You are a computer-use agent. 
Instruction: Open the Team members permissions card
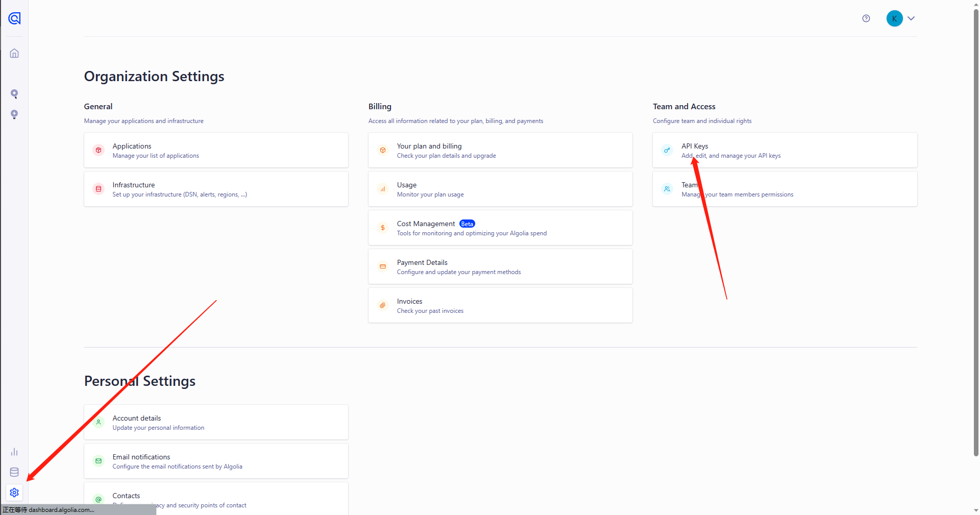[x=785, y=189]
